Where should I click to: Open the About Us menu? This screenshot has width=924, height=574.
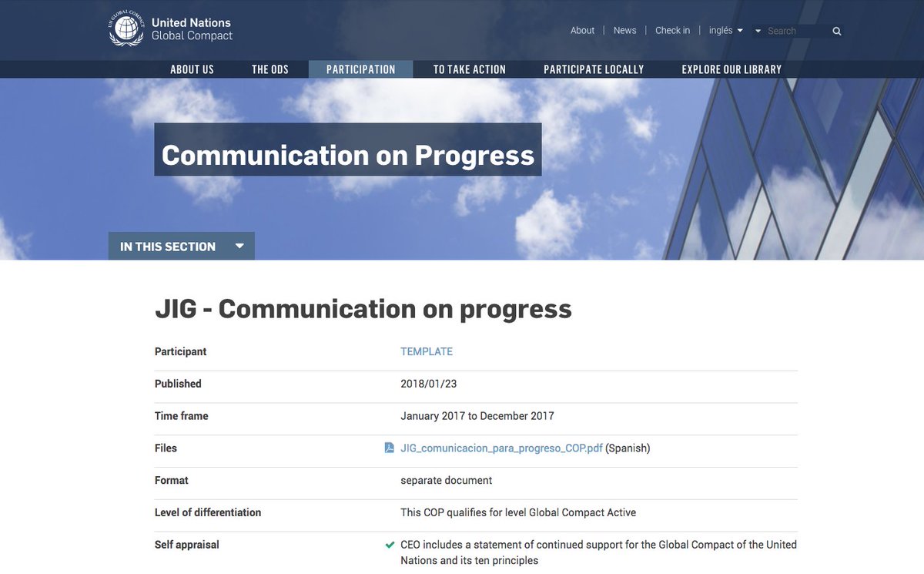(x=192, y=69)
